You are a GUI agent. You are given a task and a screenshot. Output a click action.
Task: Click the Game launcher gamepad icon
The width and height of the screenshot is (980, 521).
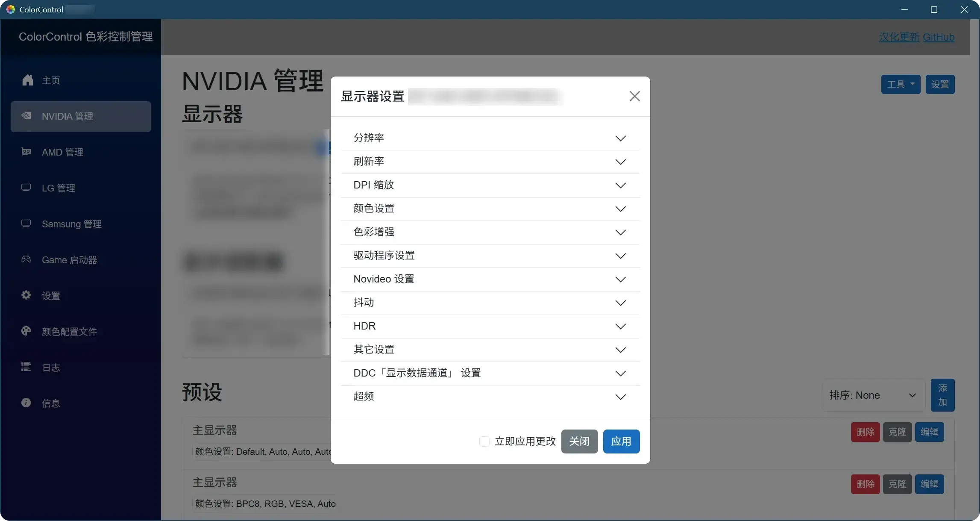point(26,259)
